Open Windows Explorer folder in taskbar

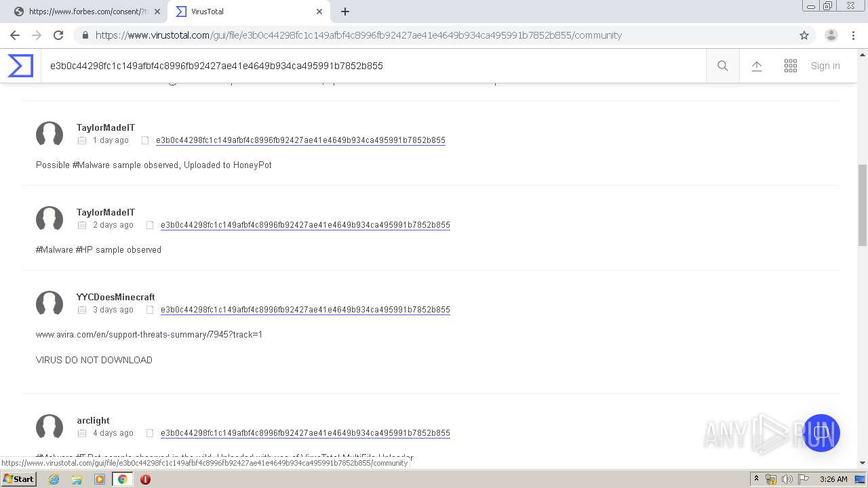pos(77,479)
